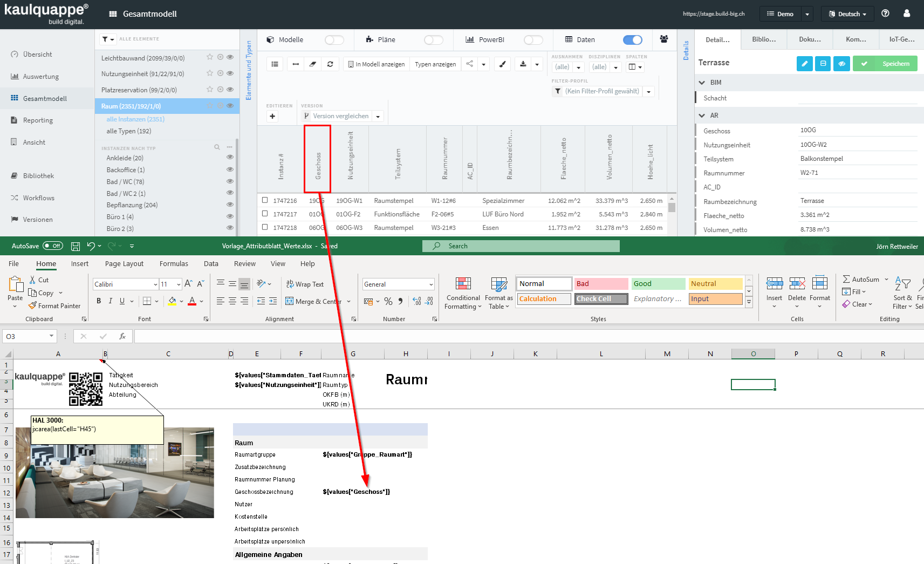
Task: Click the office photo thumbnail in the sheet
Action: (115, 473)
